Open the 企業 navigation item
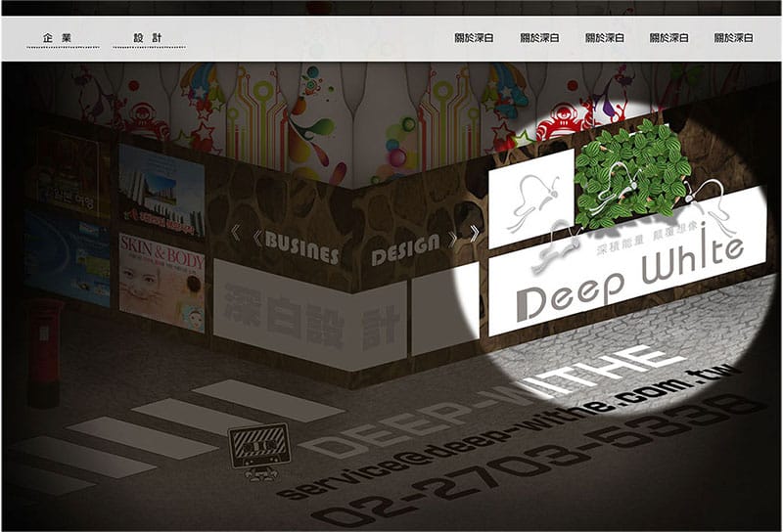 pyautogui.click(x=58, y=38)
